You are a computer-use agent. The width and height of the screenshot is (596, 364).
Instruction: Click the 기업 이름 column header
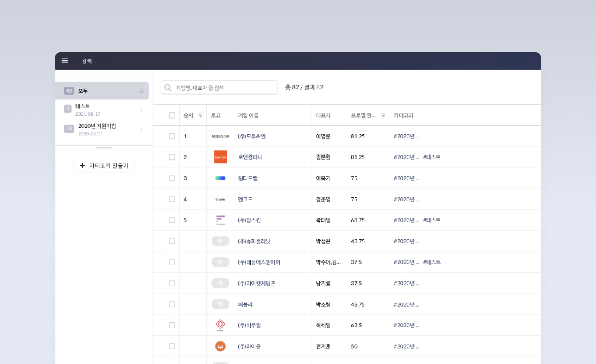[x=248, y=116]
